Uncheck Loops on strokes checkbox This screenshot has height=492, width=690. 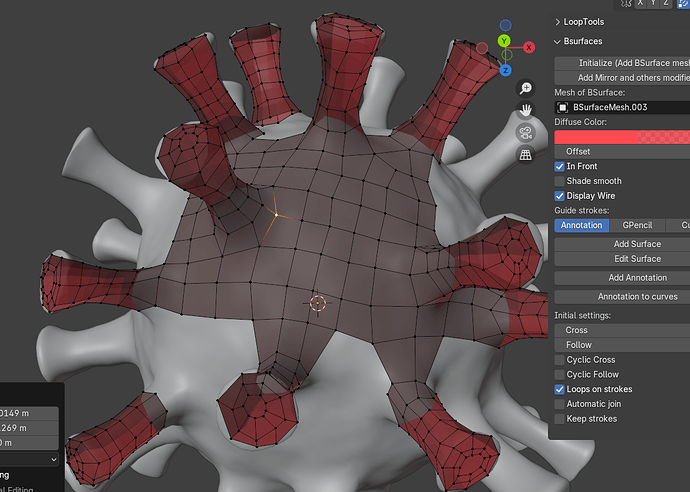pos(559,389)
